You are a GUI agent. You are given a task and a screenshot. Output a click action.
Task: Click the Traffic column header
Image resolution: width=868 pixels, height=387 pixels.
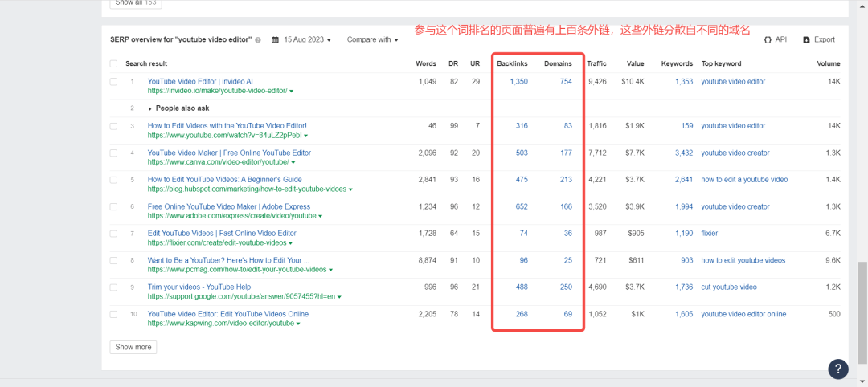596,63
